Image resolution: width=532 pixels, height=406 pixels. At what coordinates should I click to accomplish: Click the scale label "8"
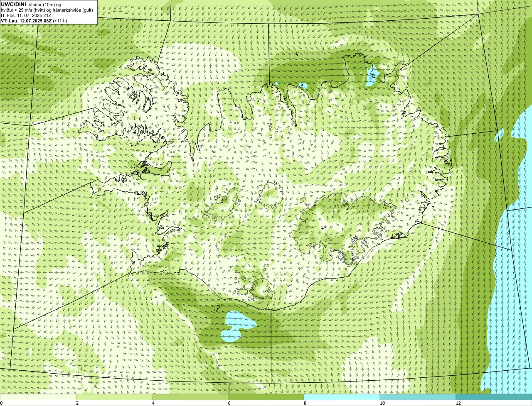point(305,403)
